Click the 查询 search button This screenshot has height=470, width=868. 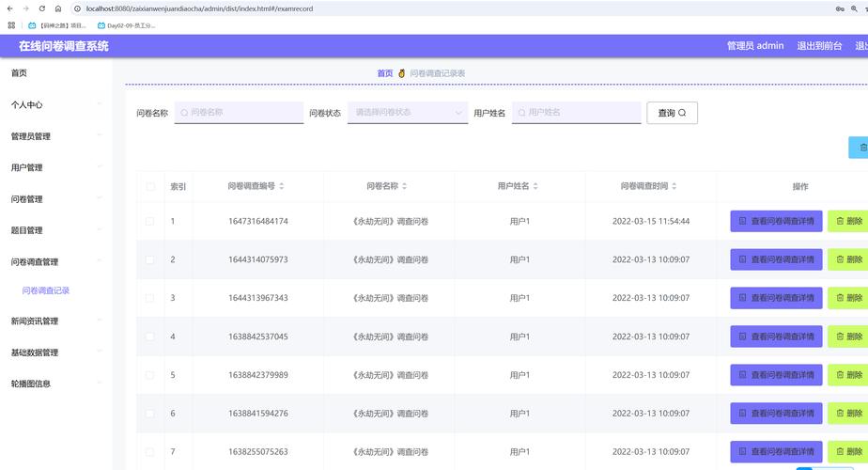coord(672,113)
